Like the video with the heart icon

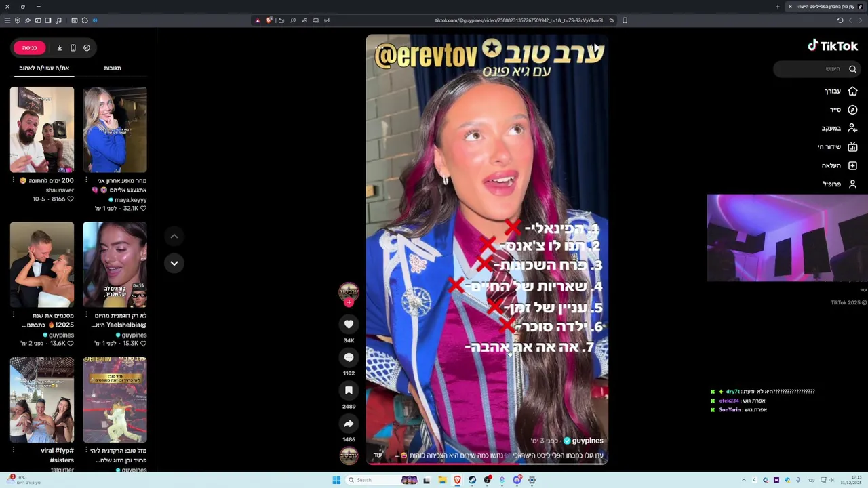click(x=349, y=324)
